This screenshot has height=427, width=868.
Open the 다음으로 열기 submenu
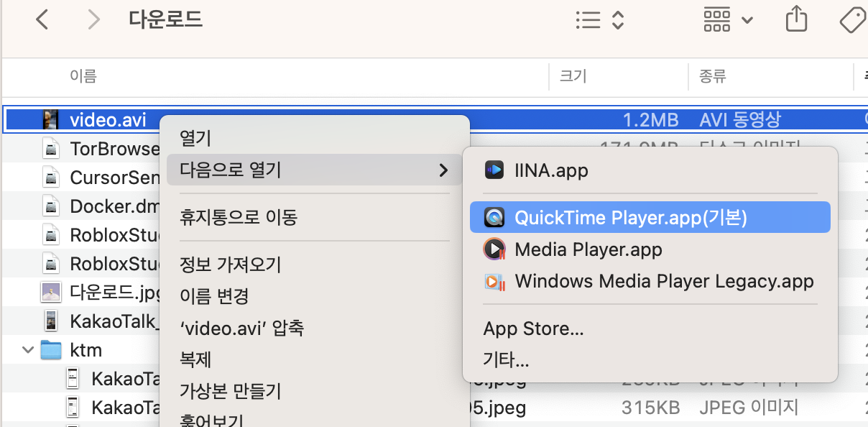[x=314, y=170]
